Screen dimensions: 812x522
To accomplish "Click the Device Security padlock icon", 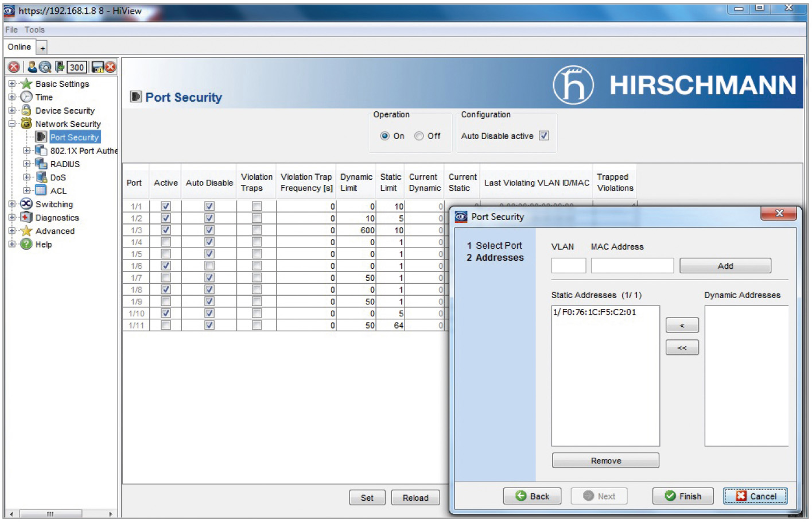I will (26, 110).
